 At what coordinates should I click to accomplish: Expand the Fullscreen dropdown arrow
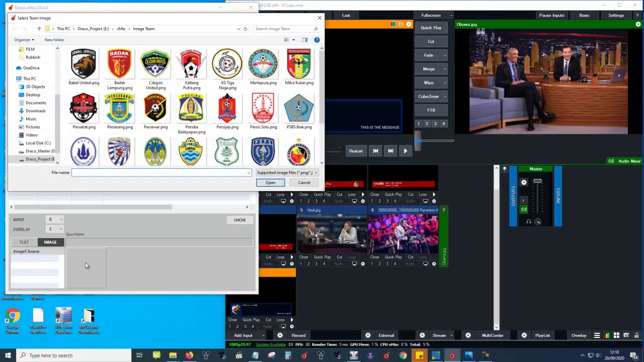[x=451, y=16]
